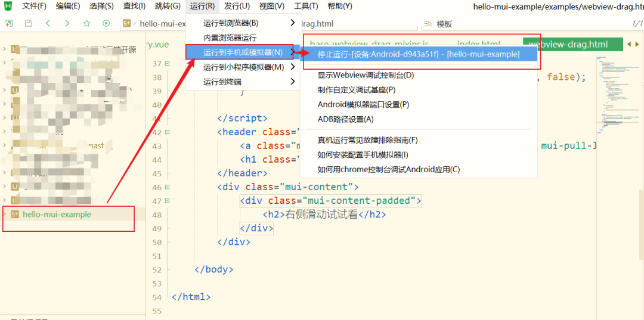This screenshot has height=320, width=644.
Task: Open the 运行(R) menu
Action: (x=203, y=6)
